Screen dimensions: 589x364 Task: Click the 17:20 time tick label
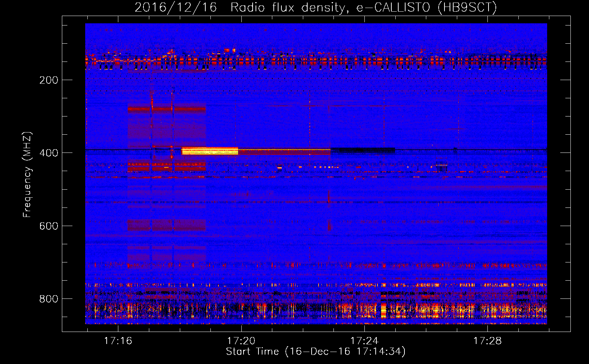coord(241,341)
